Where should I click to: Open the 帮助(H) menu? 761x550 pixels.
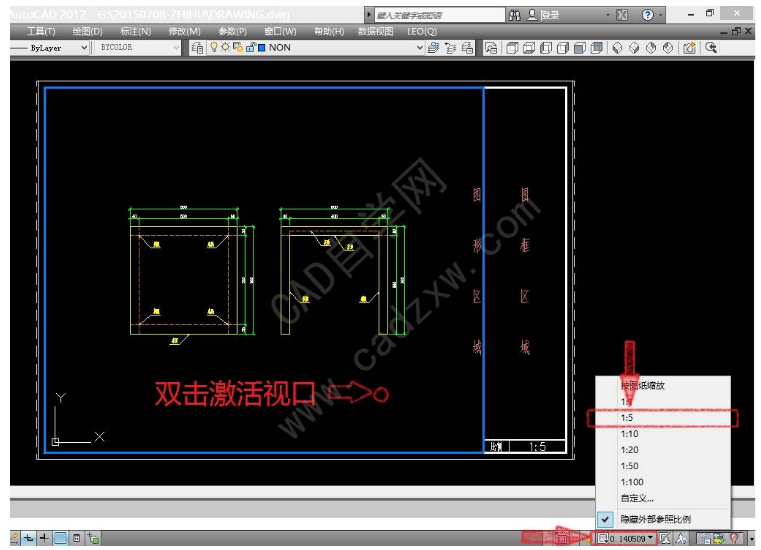tap(329, 32)
